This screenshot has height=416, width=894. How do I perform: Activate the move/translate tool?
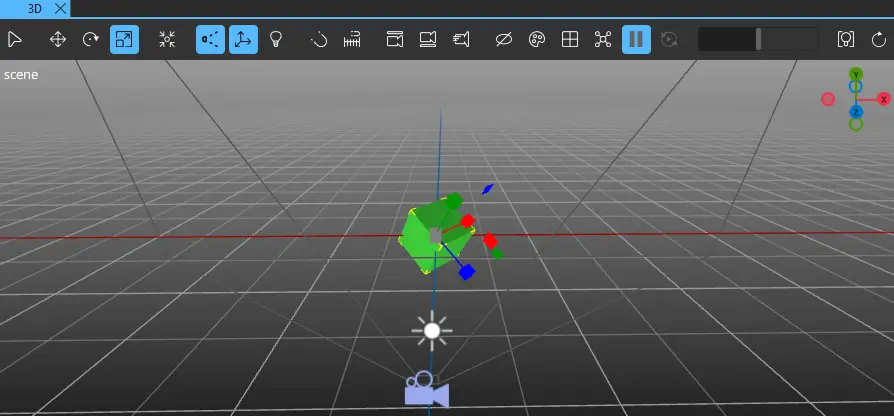tap(57, 40)
